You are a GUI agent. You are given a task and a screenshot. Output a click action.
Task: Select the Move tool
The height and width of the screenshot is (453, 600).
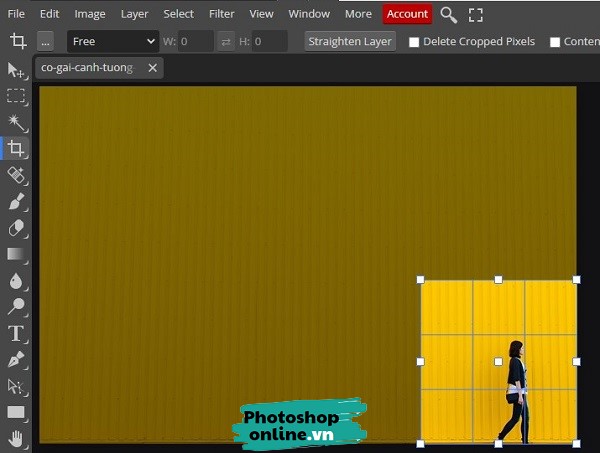[16, 70]
